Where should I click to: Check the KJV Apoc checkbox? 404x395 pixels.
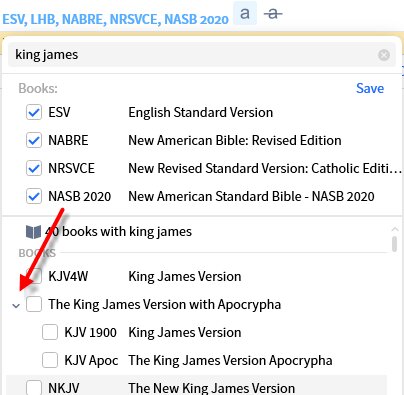tap(50, 360)
